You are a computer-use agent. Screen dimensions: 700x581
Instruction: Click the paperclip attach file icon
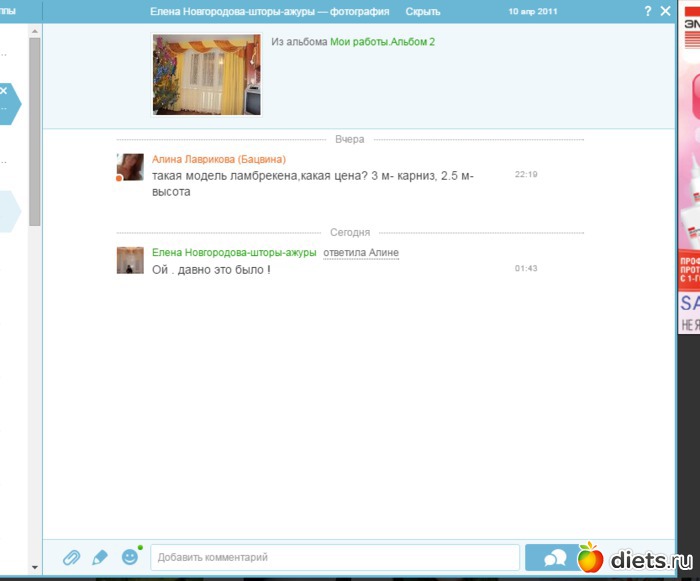click(x=71, y=557)
